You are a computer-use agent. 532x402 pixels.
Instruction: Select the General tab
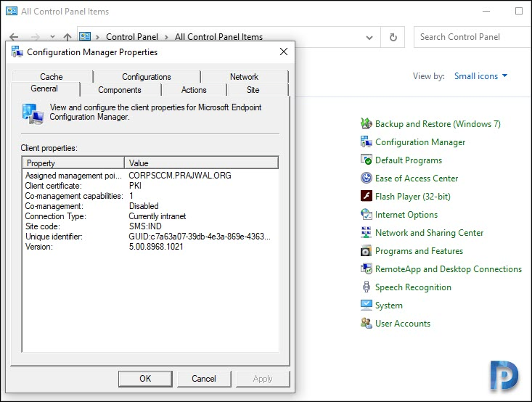[x=44, y=89]
